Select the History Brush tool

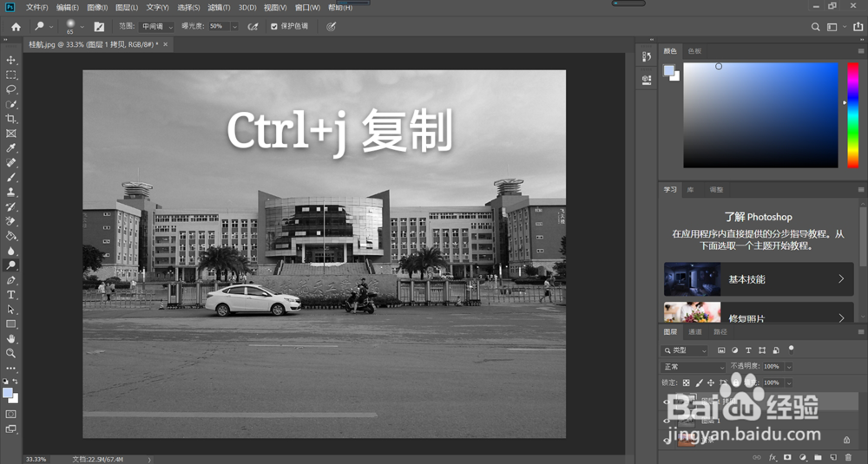coord(10,206)
